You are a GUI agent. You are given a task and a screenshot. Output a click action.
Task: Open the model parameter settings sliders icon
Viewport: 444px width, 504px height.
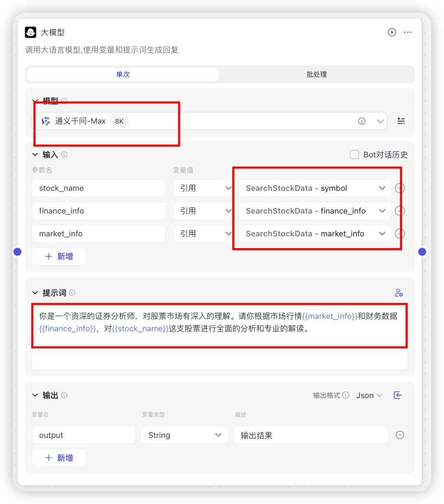tap(401, 121)
